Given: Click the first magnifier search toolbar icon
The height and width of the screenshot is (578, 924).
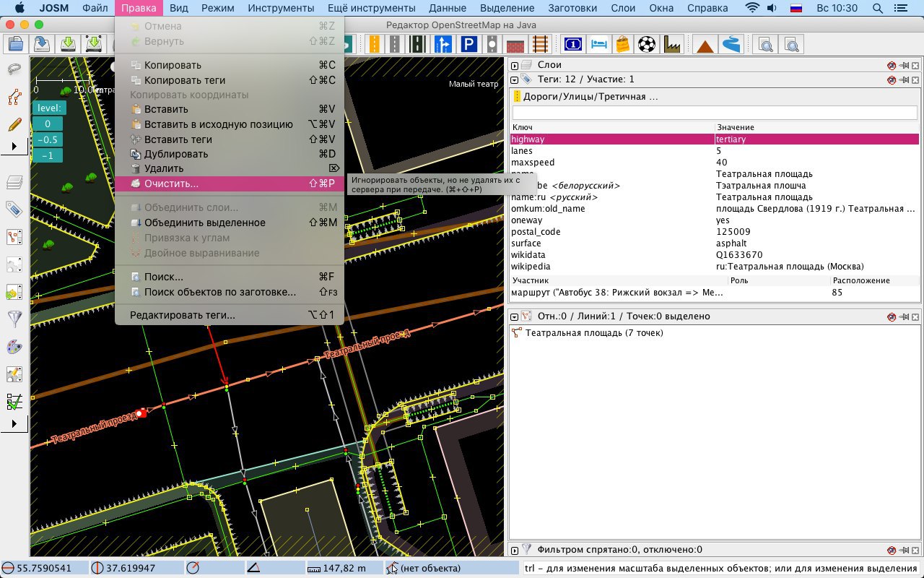Looking at the screenshot, I should 765,44.
